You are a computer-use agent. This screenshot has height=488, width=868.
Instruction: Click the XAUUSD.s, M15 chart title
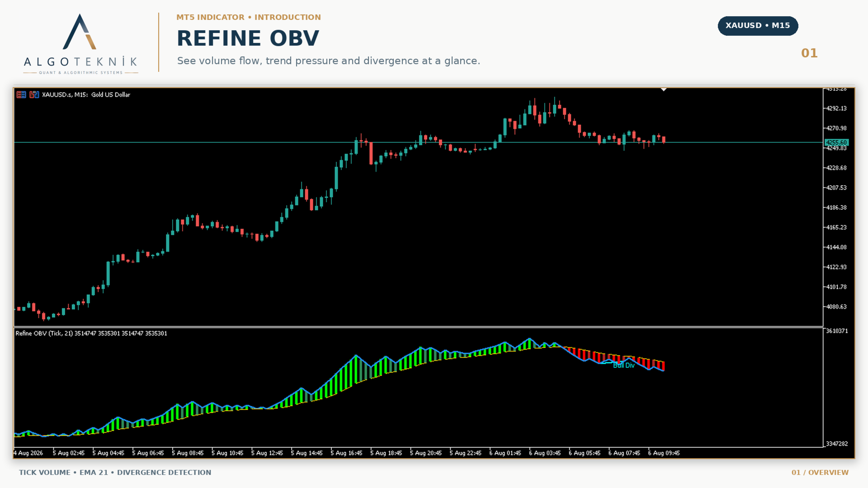coord(86,94)
